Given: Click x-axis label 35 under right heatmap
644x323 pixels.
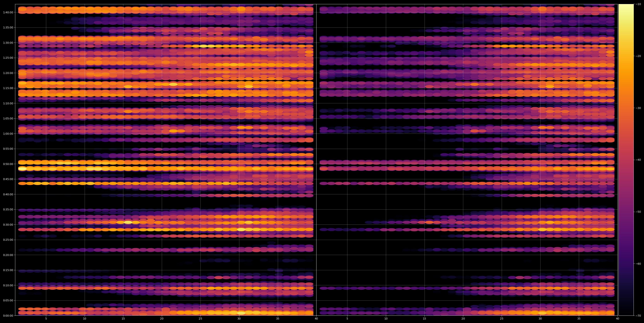Looking at the screenshot, I should [x=579, y=319].
